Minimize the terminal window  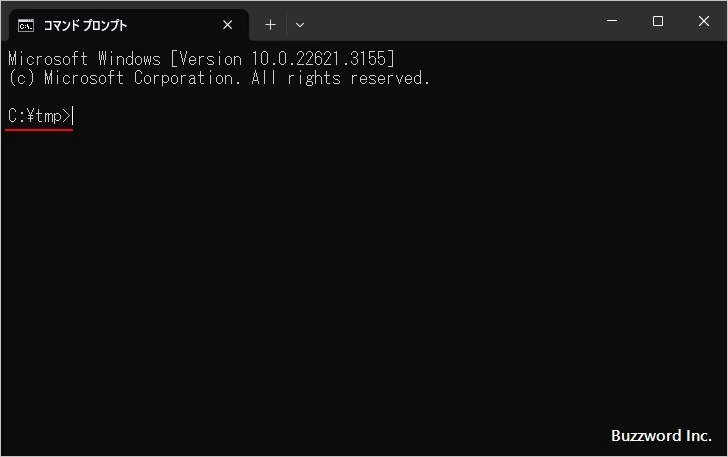coord(611,21)
